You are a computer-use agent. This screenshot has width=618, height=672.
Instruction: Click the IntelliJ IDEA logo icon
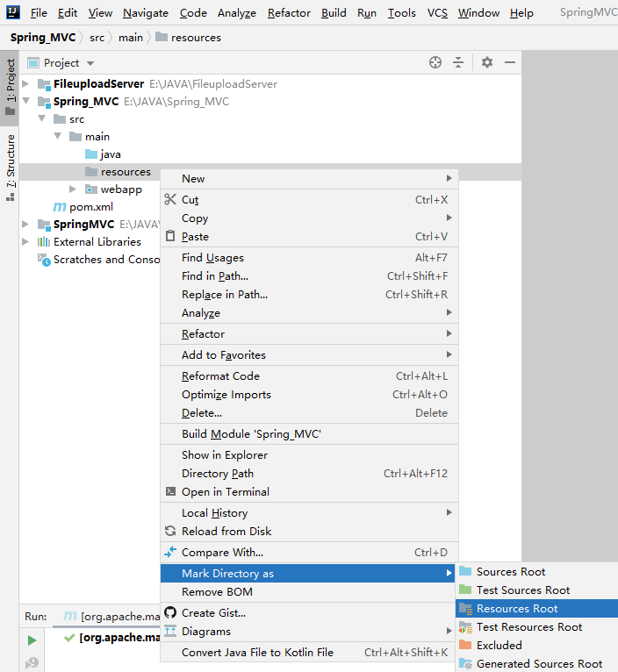click(13, 12)
